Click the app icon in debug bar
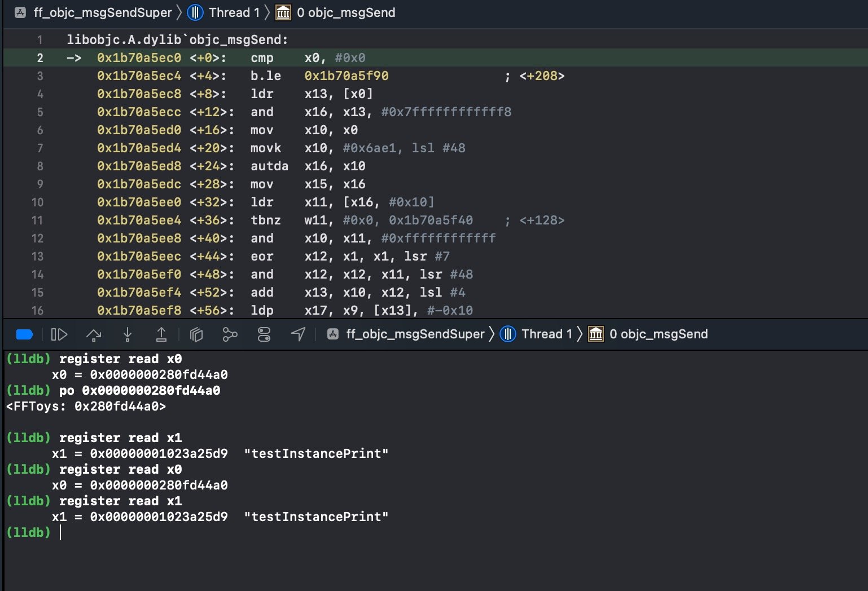 333,334
